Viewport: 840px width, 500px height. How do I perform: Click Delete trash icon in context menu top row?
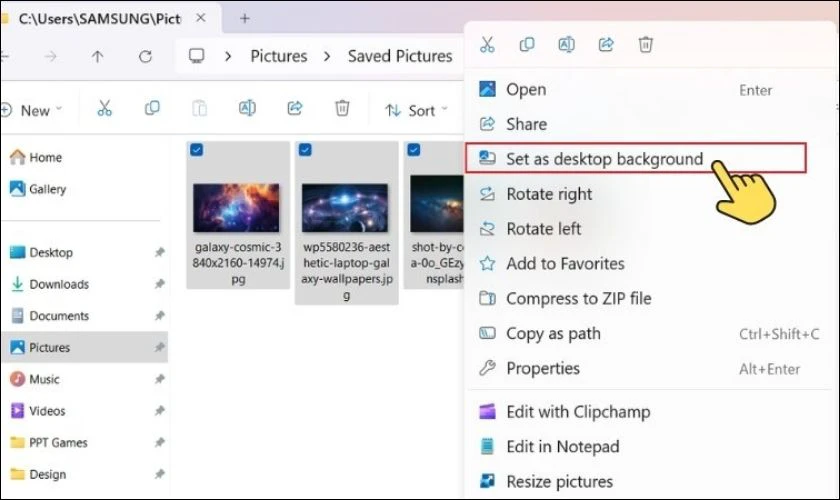click(x=646, y=44)
